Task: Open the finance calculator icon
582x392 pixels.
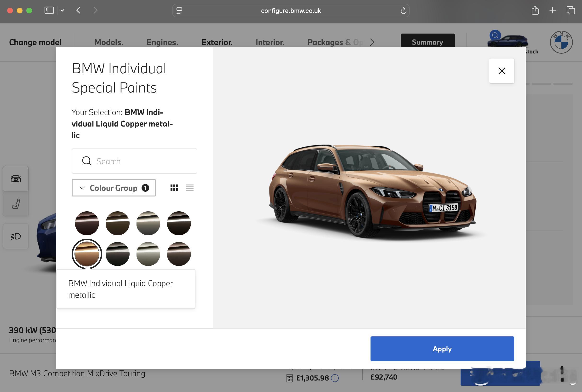Action: (289, 378)
